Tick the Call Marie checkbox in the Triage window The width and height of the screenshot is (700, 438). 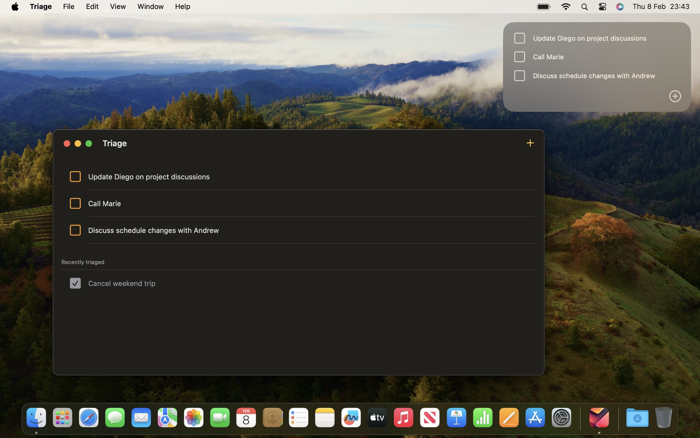[75, 203]
